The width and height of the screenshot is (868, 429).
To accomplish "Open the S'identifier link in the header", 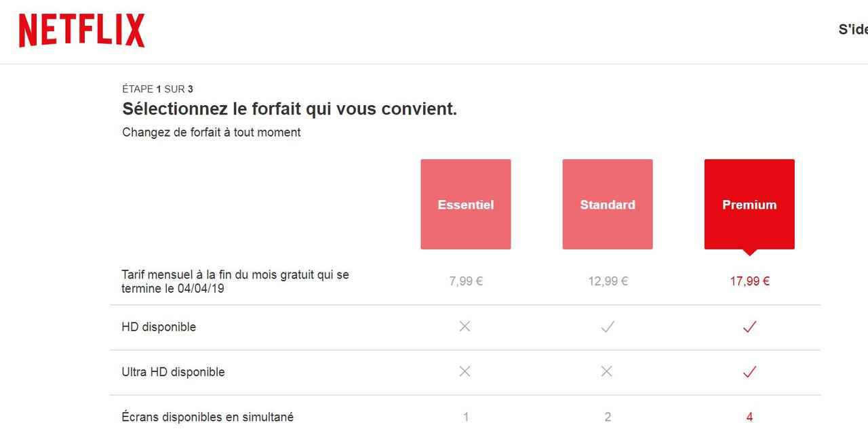I will click(x=853, y=29).
